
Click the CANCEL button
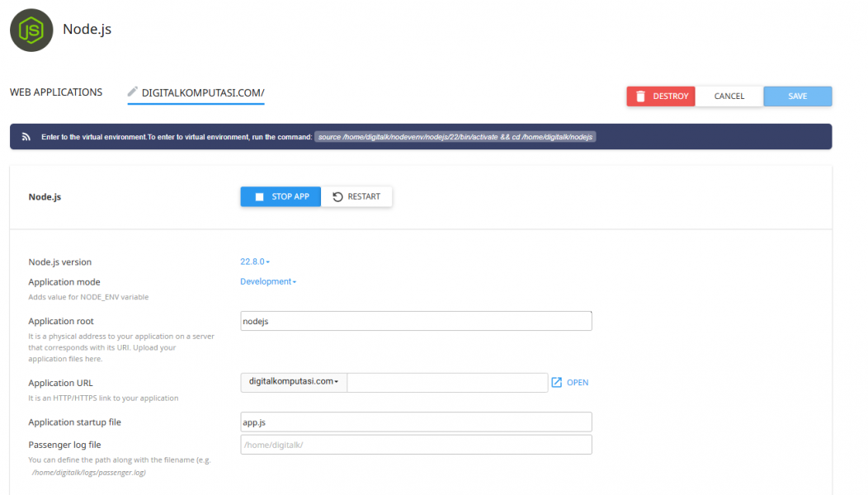pos(729,97)
